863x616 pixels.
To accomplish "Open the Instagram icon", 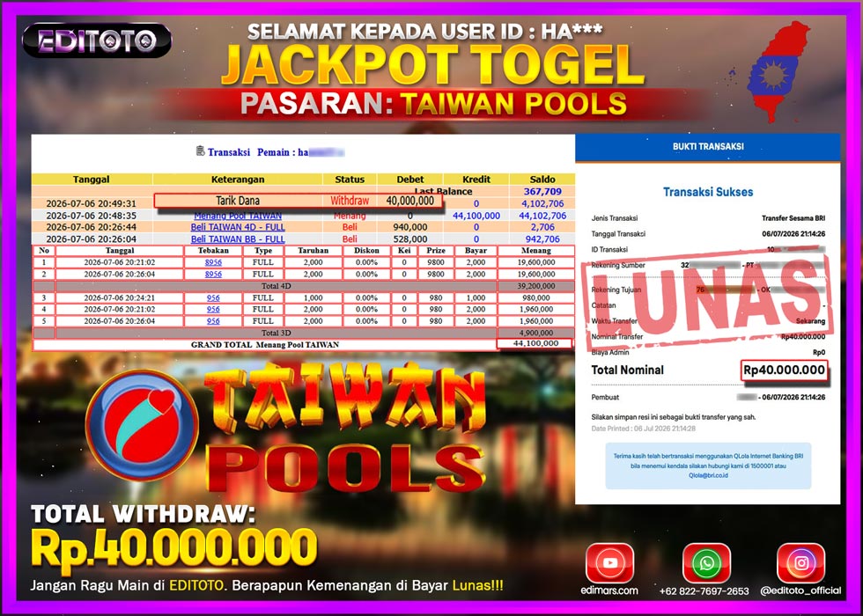I will [x=800, y=562].
